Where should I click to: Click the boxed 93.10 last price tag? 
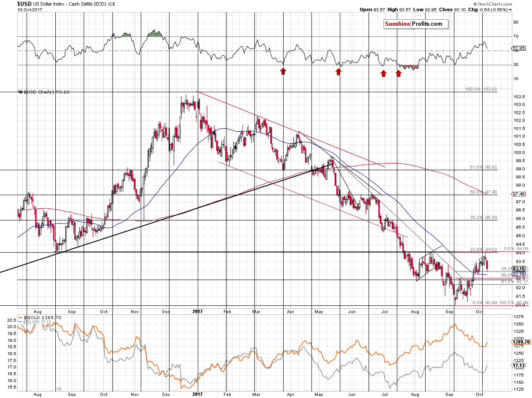[x=519, y=268]
